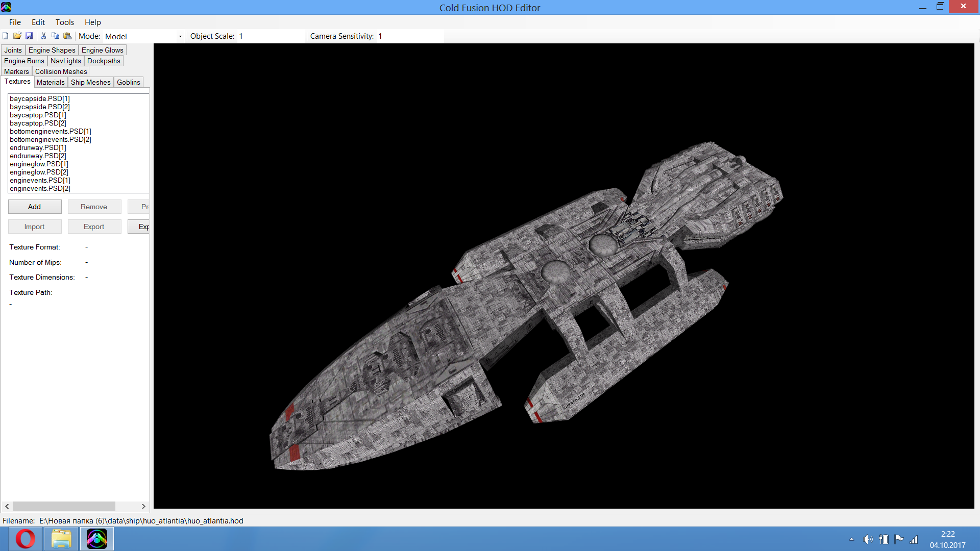Image resolution: width=980 pixels, height=551 pixels.
Task: Switch to the Joints tab
Action: (13, 50)
